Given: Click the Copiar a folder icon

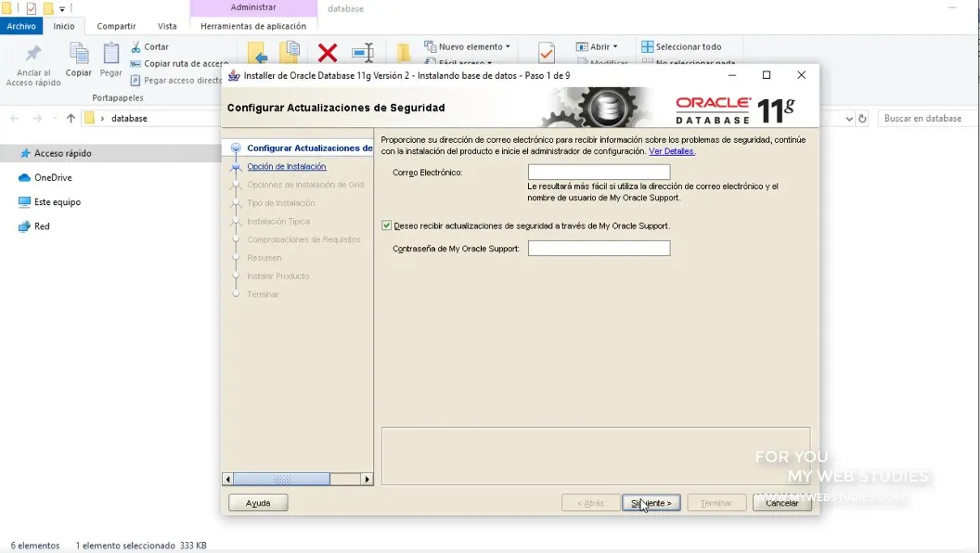Looking at the screenshot, I should [x=290, y=53].
